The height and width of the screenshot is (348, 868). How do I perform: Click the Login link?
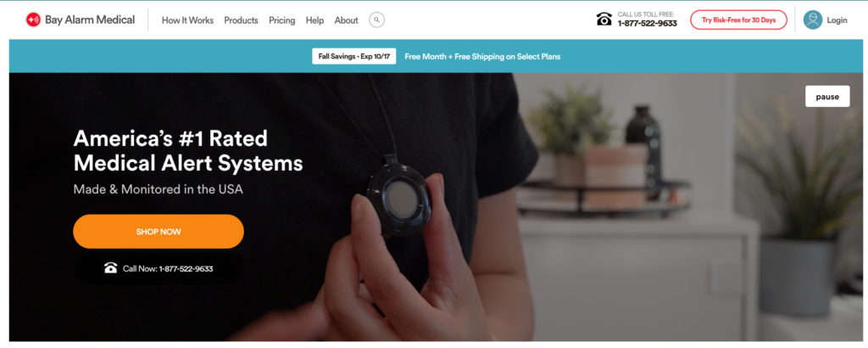pos(837,20)
